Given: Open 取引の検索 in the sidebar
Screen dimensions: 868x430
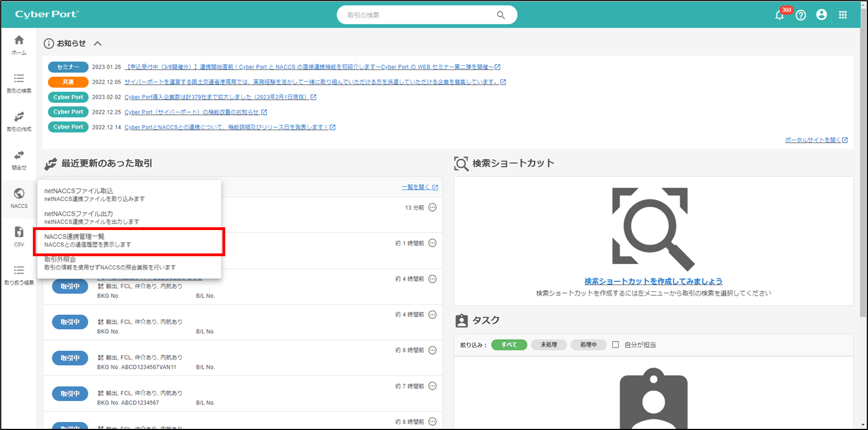Looking at the screenshot, I should [x=19, y=83].
